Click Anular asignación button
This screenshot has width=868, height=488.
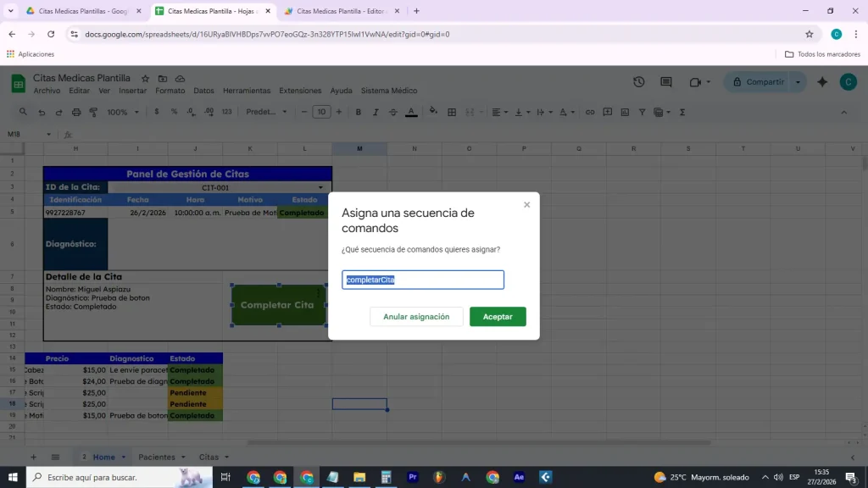tap(416, 316)
